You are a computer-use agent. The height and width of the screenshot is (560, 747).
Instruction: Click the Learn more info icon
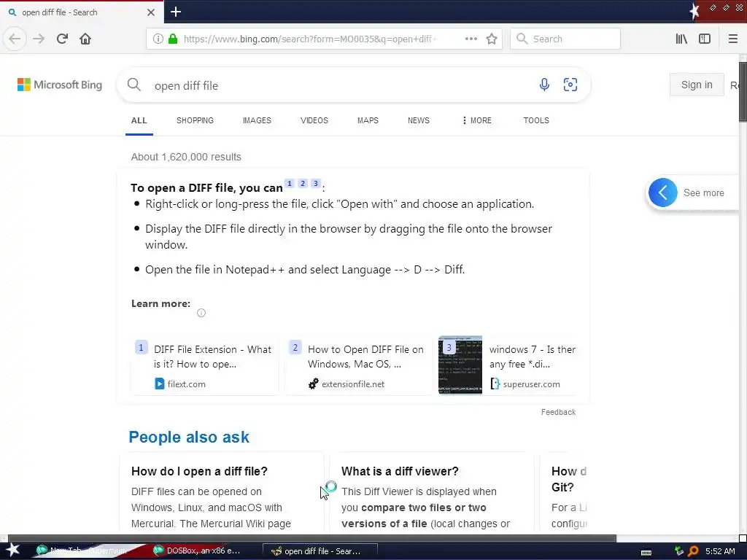click(201, 313)
